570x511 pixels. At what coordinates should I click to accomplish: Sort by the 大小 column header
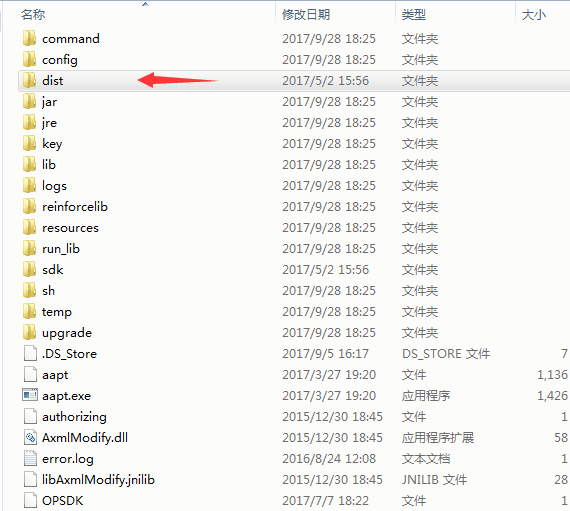coord(534,15)
